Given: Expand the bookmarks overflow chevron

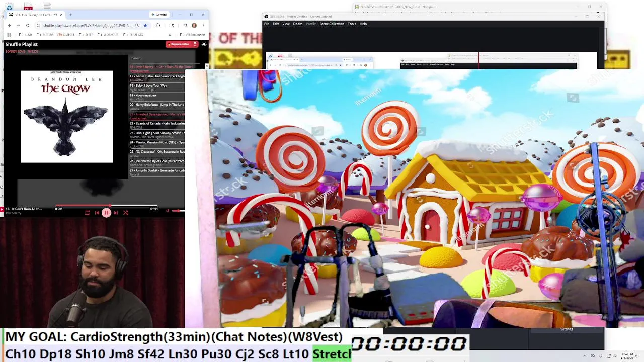Looking at the screenshot, I should [x=170, y=35].
